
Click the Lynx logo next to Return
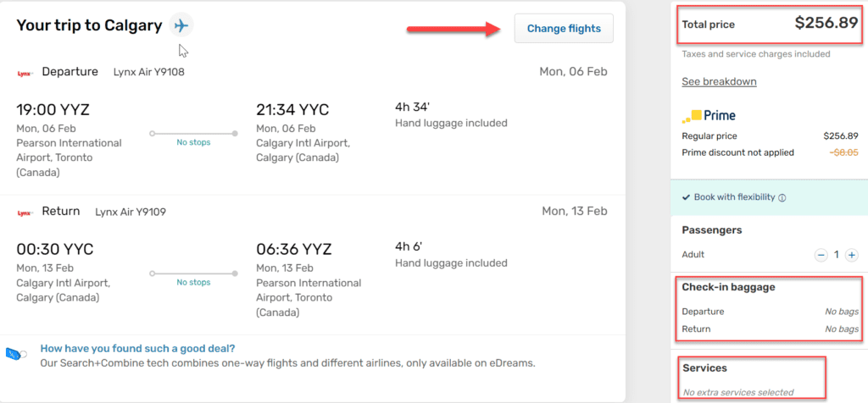25,213
